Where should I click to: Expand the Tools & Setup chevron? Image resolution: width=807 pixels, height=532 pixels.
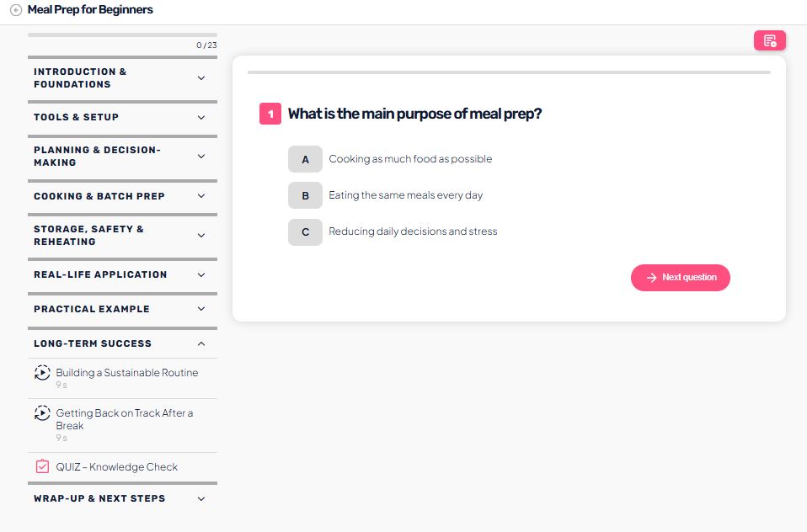click(x=200, y=118)
